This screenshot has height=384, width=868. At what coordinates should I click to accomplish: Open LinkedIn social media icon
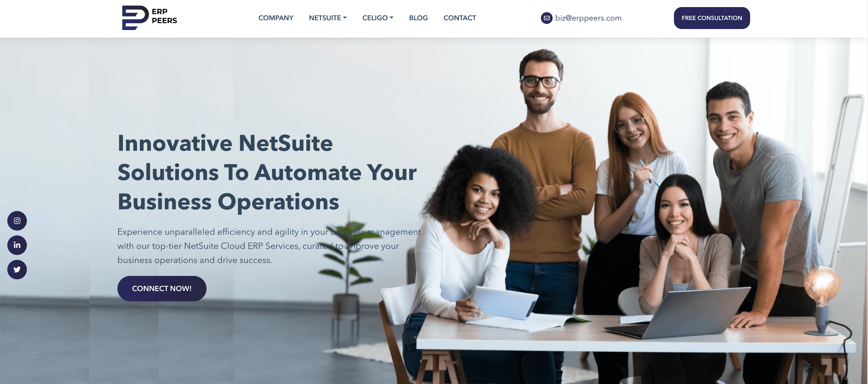17,244
